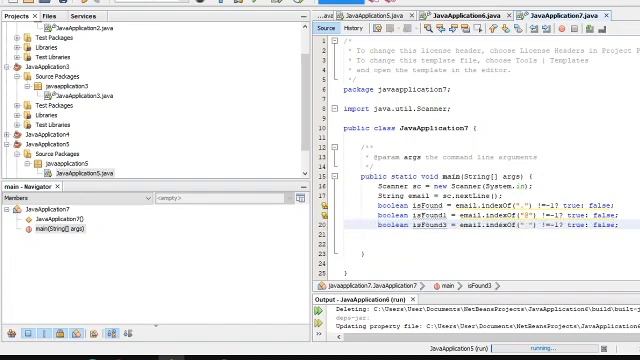Click the hint lightbulb beside isFound line
Screen dimensions: 640x360
coord(324,205)
